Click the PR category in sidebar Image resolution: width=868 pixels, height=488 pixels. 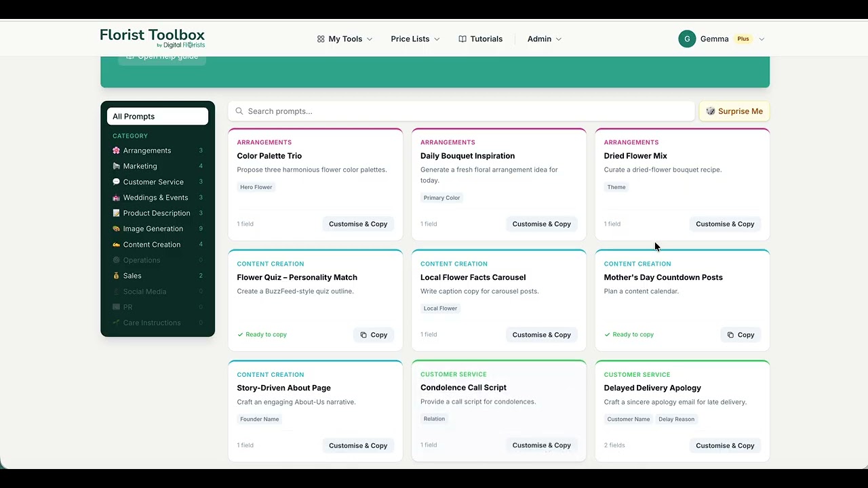tap(157, 307)
